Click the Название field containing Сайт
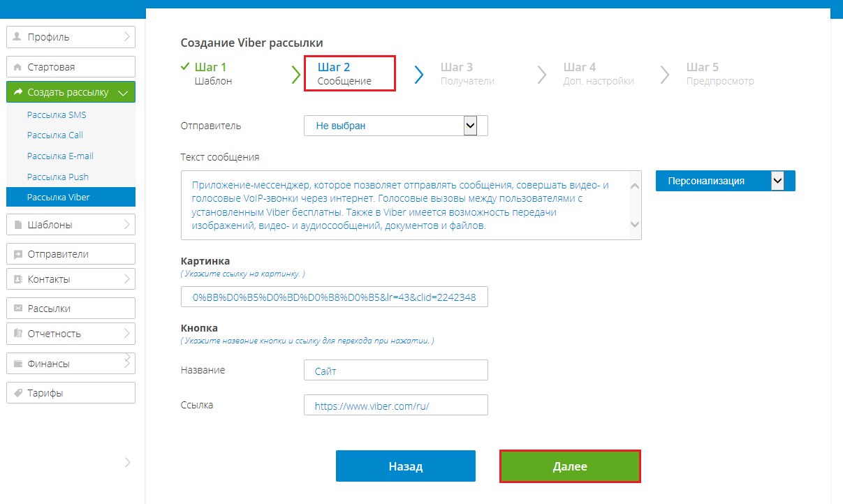This screenshot has height=504, width=843. pyautogui.click(x=396, y=371)
